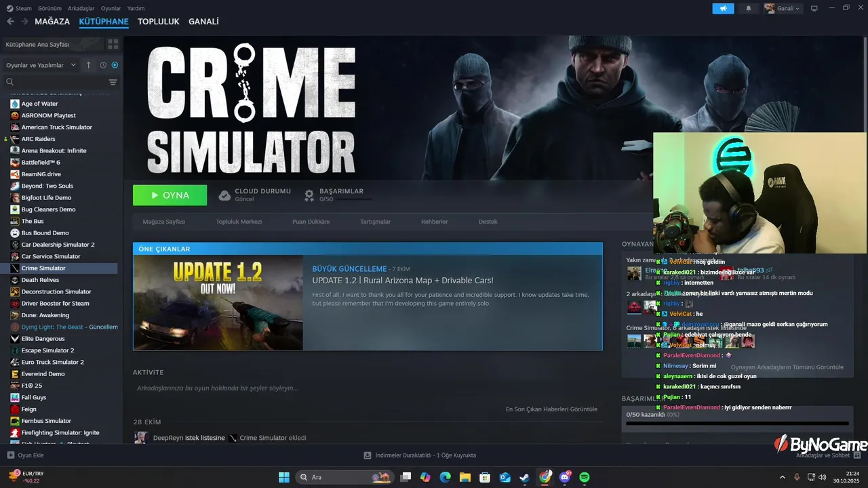Open the Steam menu
Image resolution: width=868 pixels, height=488 pixels.
(x=20, y=8)
